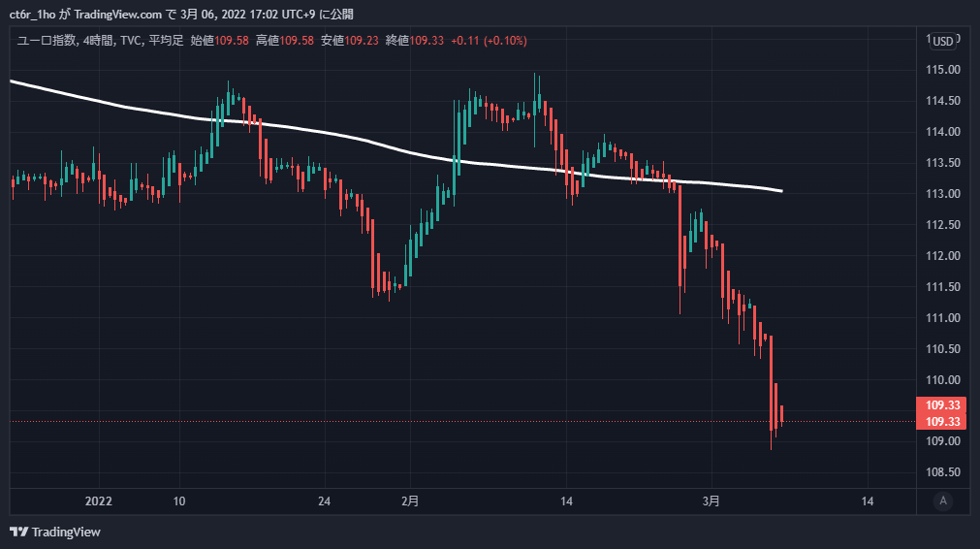Click the 平均足 chart type label
This screenshot has width=980, height=549.
pos(167,41)
